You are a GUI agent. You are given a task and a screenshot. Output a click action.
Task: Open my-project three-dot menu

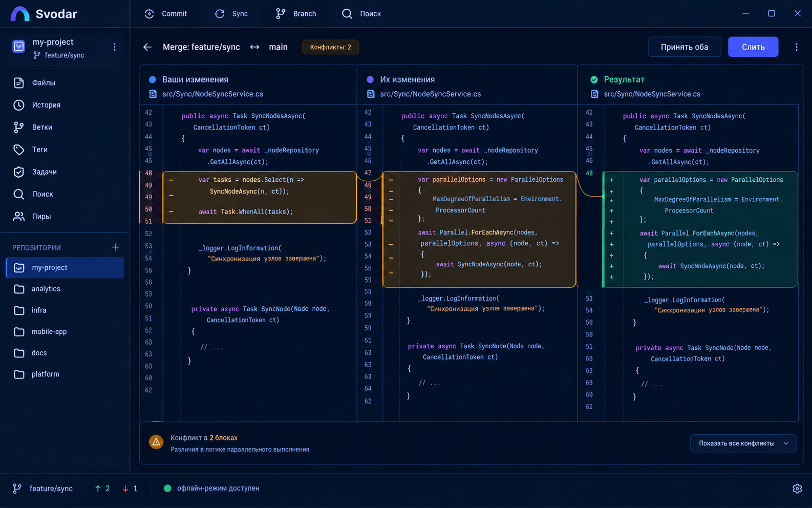click(114, 47)
